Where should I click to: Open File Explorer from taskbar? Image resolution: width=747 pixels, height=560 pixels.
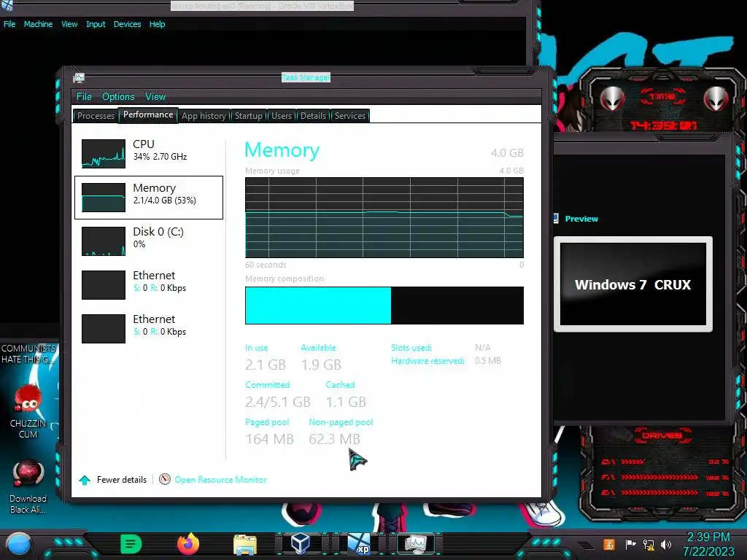pyautogui.click(x=245, y=544)
